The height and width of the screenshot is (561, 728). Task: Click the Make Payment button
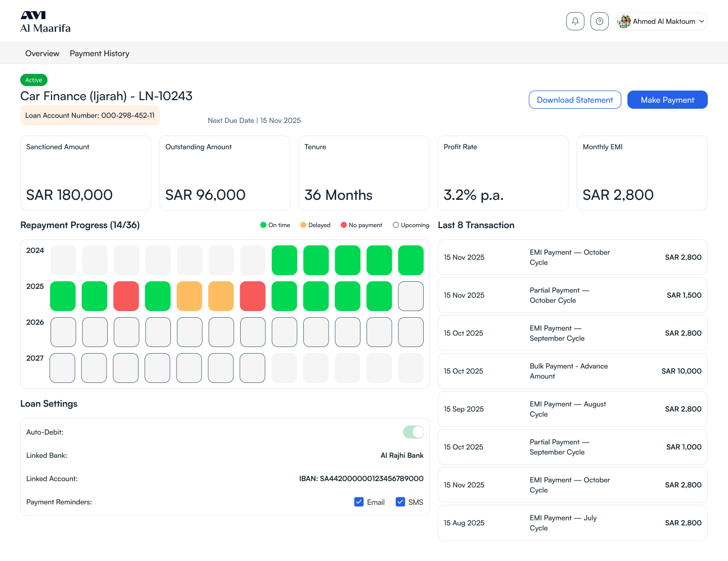point(667,100)
